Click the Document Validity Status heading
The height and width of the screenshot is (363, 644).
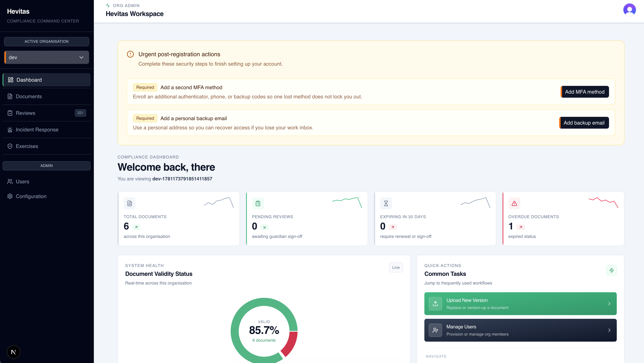(x=159, y=274)
